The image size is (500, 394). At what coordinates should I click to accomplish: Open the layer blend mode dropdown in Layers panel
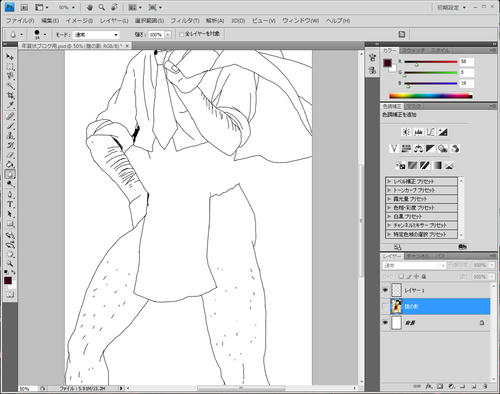(414, 266)
